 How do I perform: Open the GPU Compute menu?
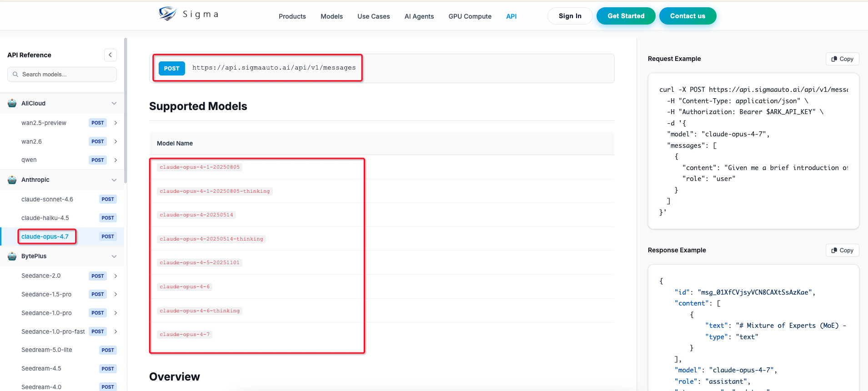tap(470, 16)
